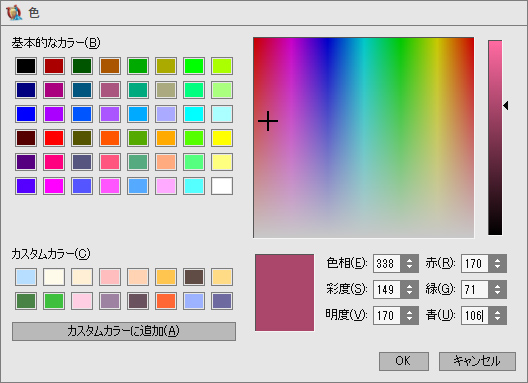Increase value with the 明度 up arrow
This screenshot has width=528, height=383.
(x=409, y=312)
